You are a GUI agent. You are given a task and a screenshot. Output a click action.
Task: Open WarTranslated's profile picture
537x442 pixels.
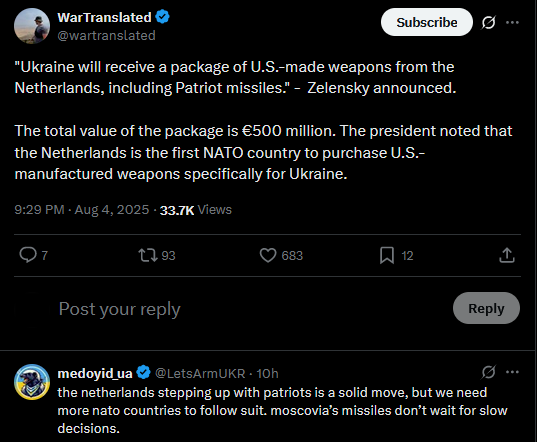coord(32,26)
